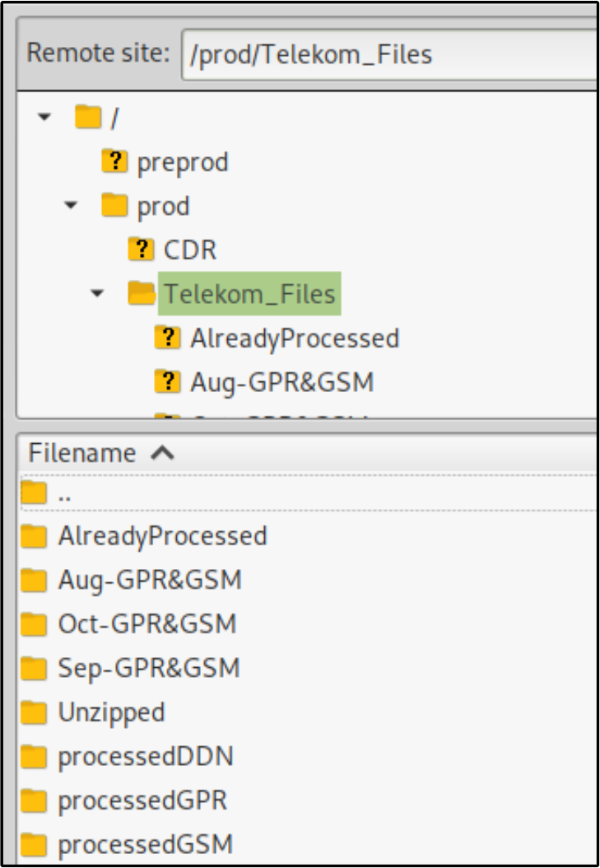Click the unknown-folder icon beside CDR
Viewport: 600px width, 868px height.
pos(142,250)
